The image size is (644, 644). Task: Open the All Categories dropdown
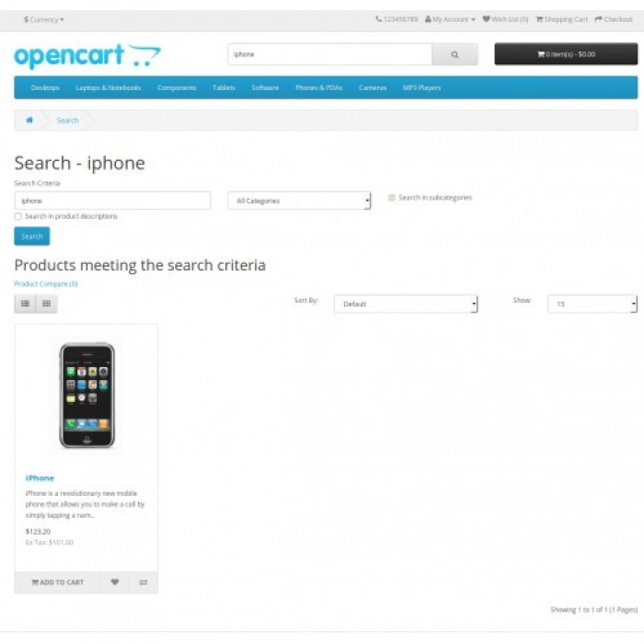coord(299,201)
